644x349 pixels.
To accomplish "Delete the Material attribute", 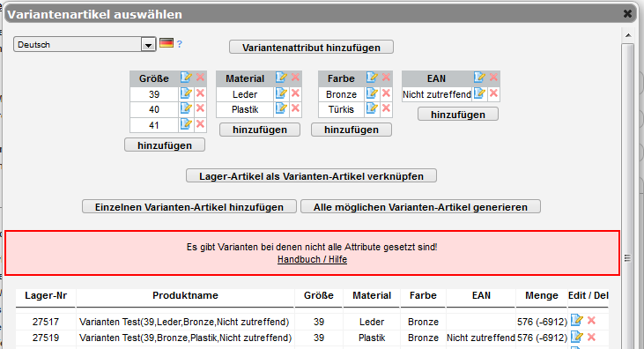I will pyautogui.click(x=295, y=78).
